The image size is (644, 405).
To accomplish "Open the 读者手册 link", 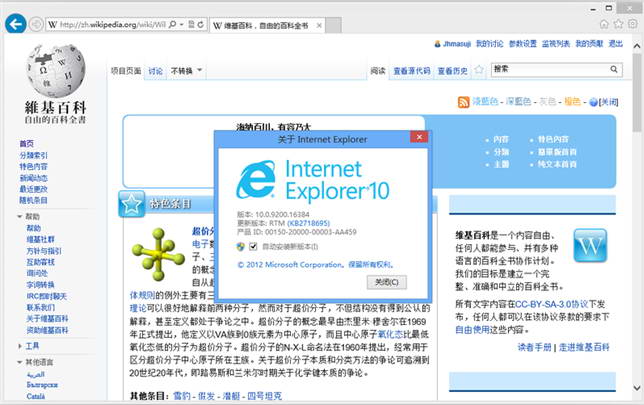I will point(534,347).
